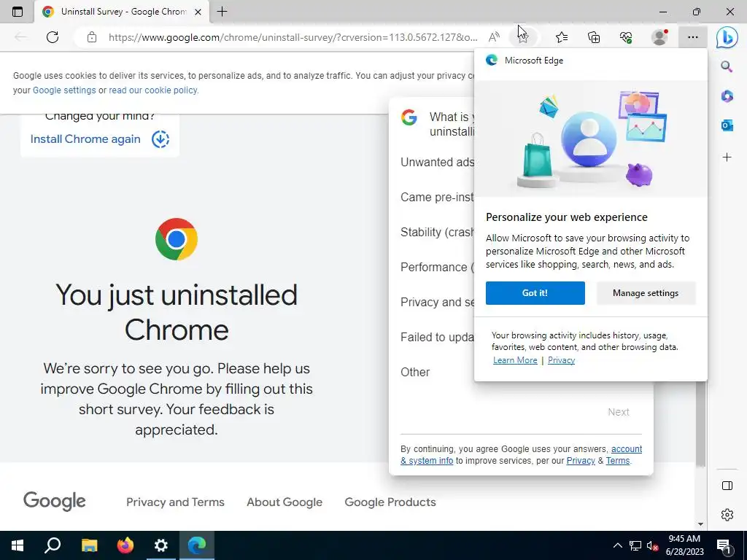The height and width of the screenshot is (560, 747).
Task: Select the Privacy and security survey option
Action: 437,302
